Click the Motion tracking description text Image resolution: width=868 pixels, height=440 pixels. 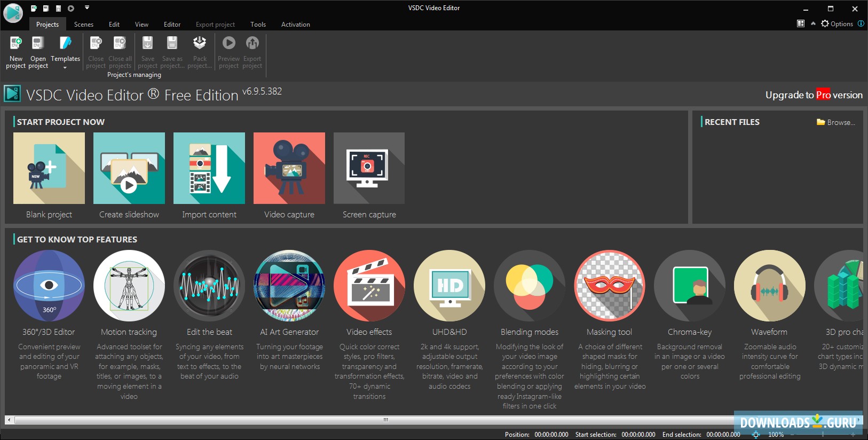(129, 372)
